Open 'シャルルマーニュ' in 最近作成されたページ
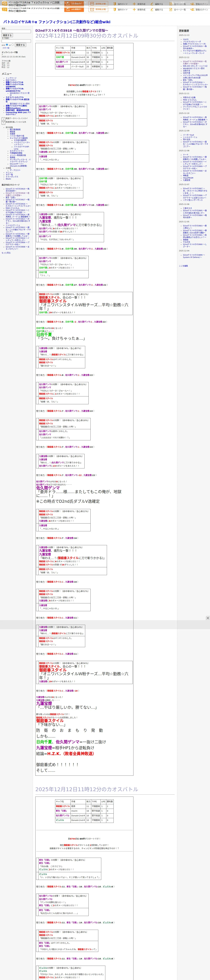 pos(13,225)
